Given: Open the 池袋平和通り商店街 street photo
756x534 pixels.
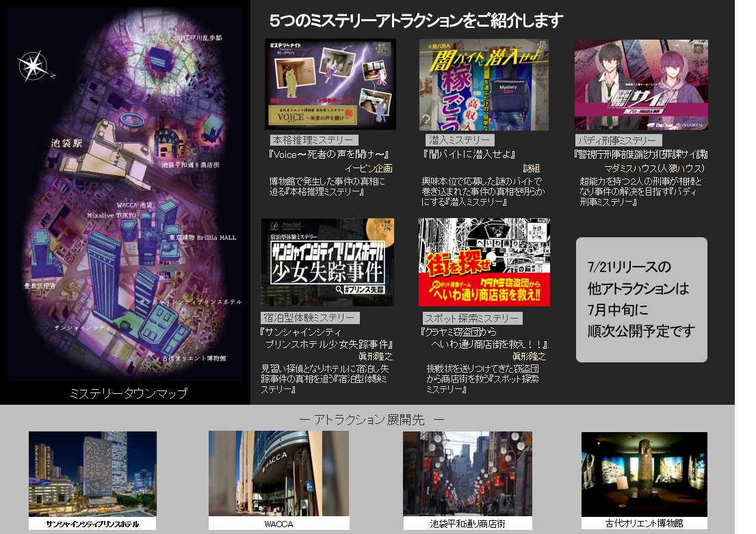Looking at the screenshot, I should click(x=468, y=474).
